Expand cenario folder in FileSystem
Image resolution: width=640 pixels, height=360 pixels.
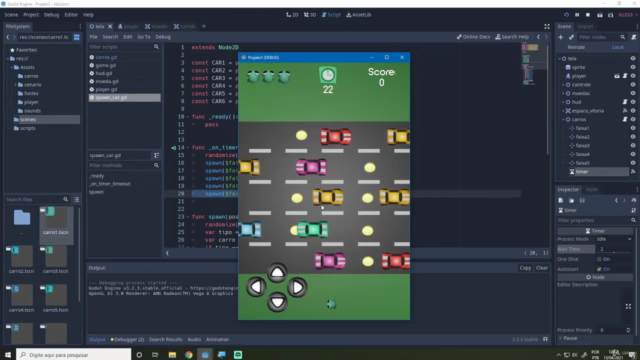(15, 85)
